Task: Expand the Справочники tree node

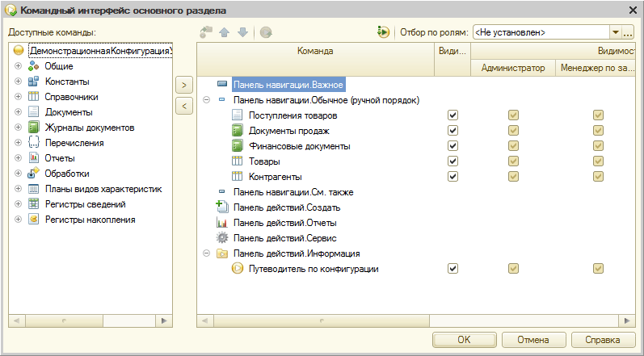Action: (18, 97)
